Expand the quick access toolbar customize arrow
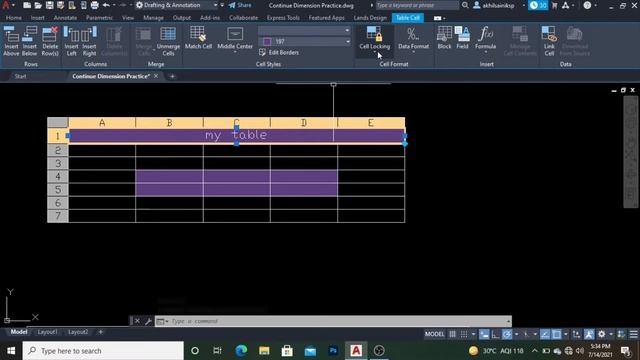Viewport: 640px width, 360px height. pos(222,5)
